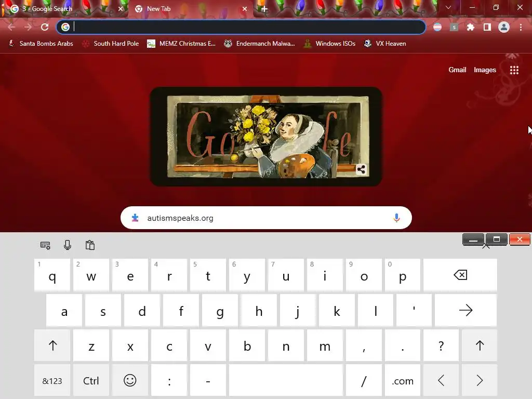Start dictation with the keyboard microphone icon
This screenshot has width=532, height=399.
[68, 245]
